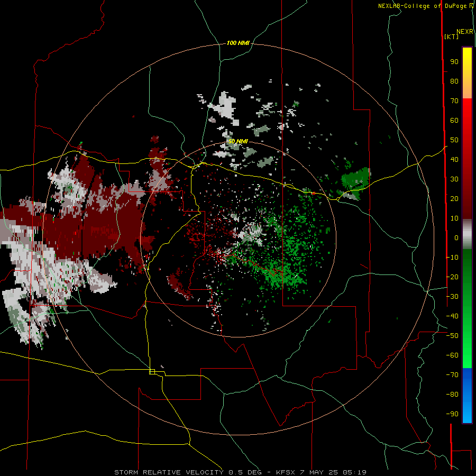The height and width of the screenshot is (476, 476).
Task: Select the -90 value on velocity scale
Action: click(452, 414)
